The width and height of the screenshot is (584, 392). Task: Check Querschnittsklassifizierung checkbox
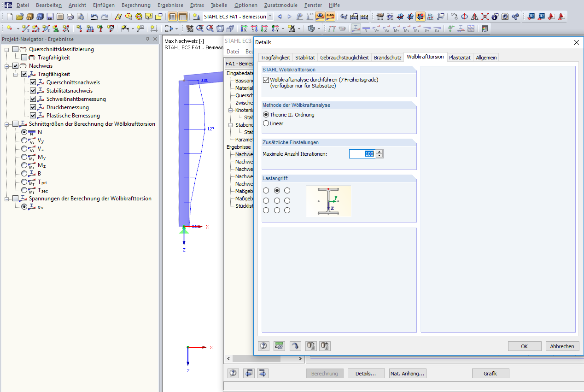(16, 49)
